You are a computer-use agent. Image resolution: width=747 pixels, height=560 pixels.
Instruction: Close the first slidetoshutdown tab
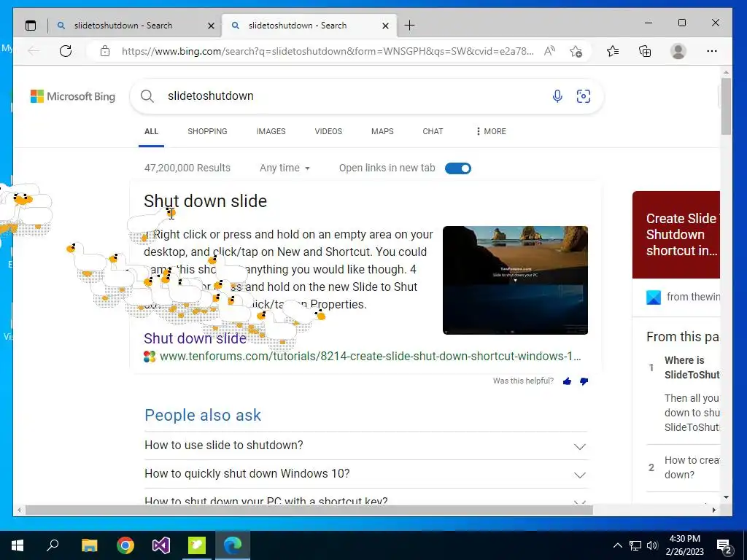[211, 26]
